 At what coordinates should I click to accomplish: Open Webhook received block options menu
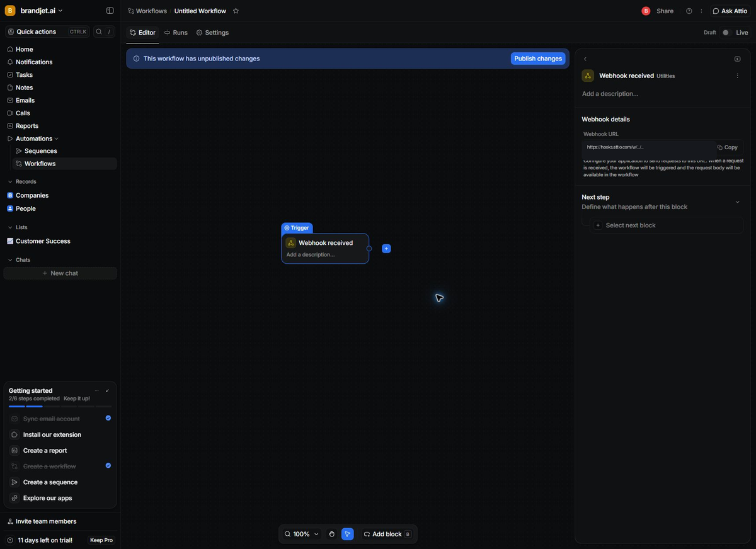click(738, 76)
